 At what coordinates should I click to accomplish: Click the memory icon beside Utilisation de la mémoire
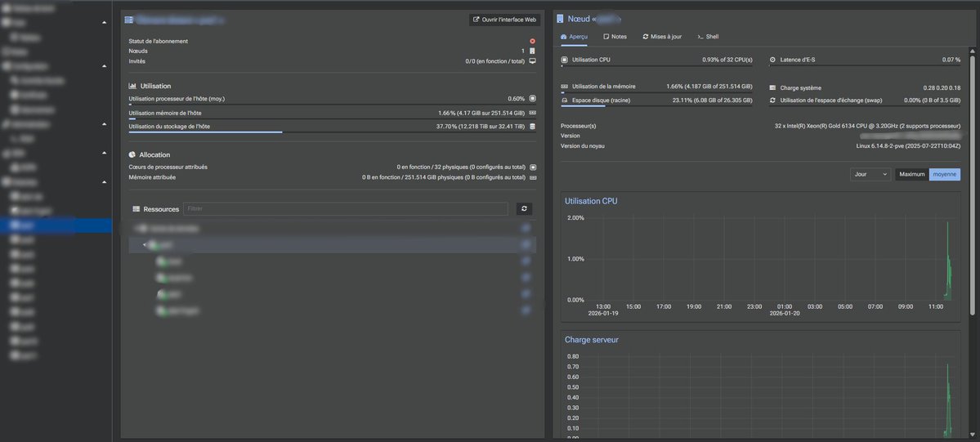(564, 87)
